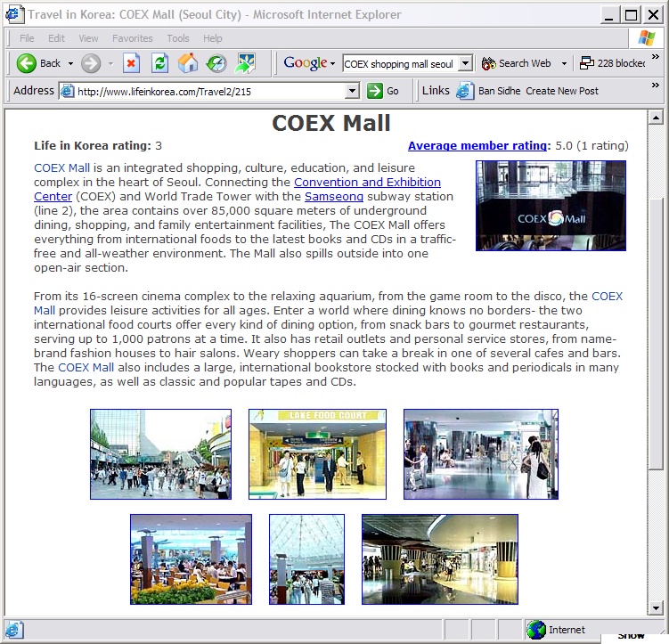Stop page loading with red X icon
The height and width of the screenshot is (644, 669).
click(x=131, y=63)
